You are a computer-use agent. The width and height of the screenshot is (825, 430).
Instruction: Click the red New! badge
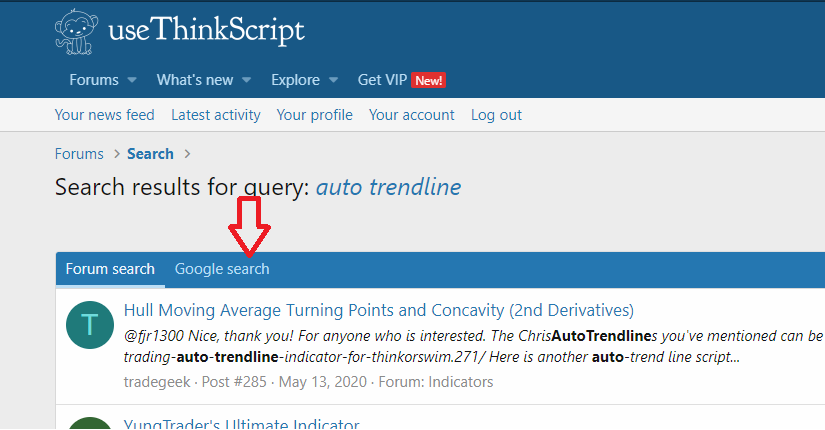pos(428,81)
